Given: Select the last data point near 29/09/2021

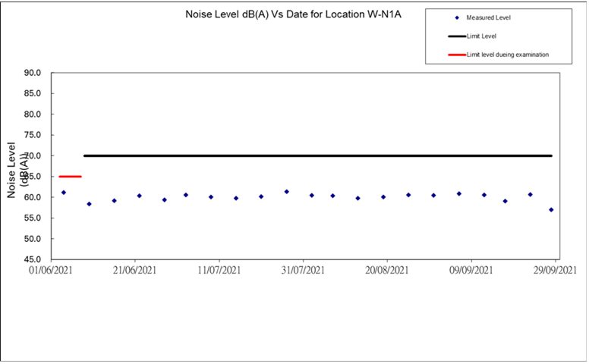Looking at the screenshot, I should pos(551,210).
